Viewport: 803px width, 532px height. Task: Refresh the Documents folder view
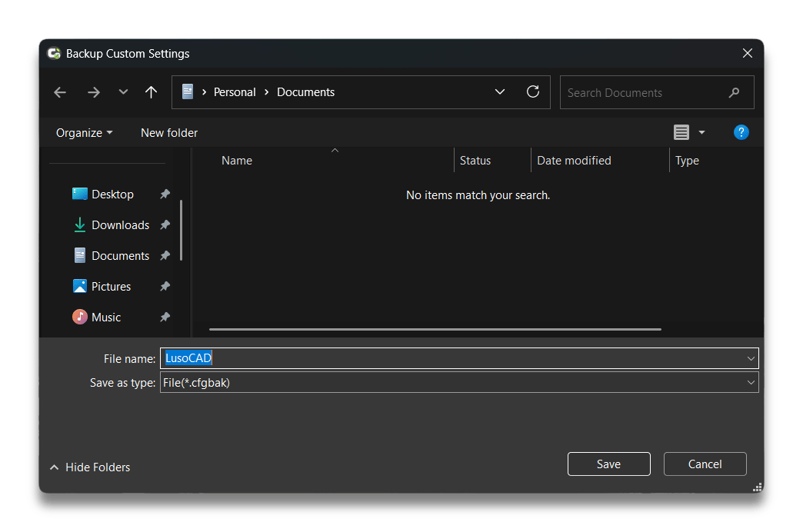(533, 91)
